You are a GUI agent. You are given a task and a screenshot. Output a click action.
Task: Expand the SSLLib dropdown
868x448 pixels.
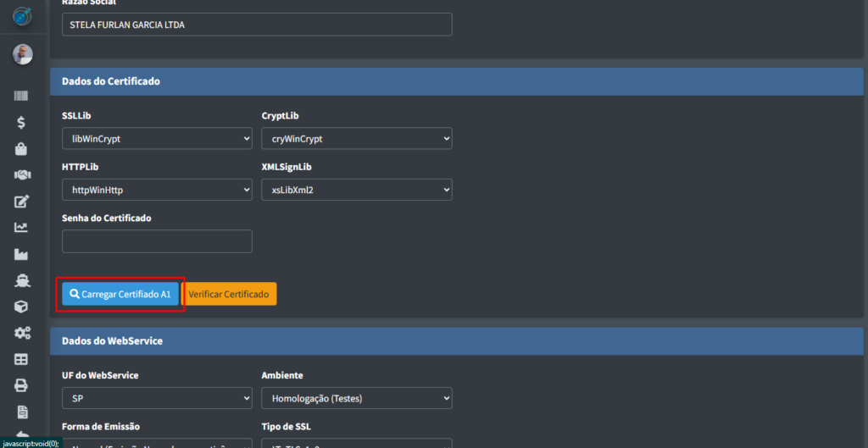[x=157, y=138]
